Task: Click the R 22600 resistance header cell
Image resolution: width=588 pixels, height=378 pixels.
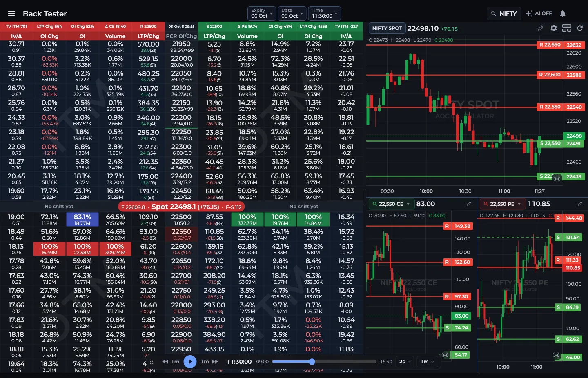Action: 148,27
